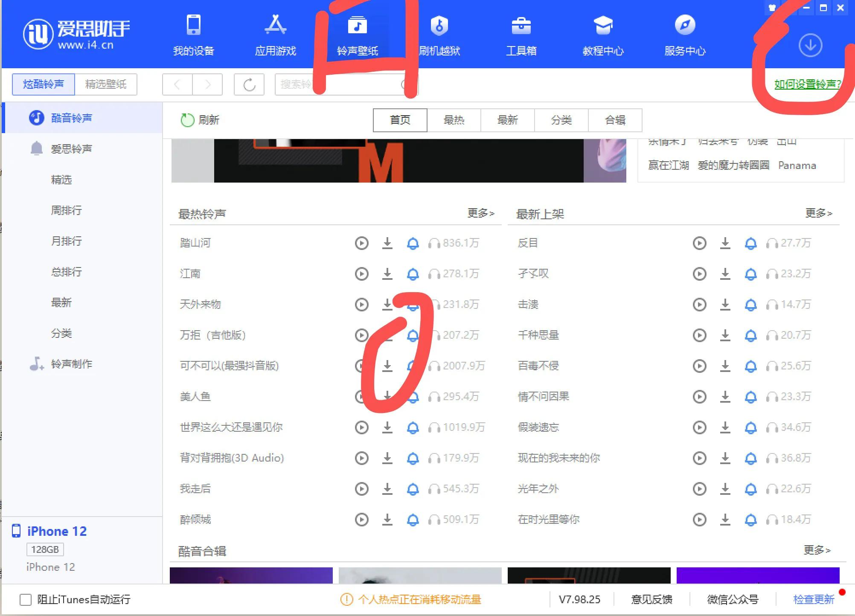
Task: Open 周排行 weekly ranking in sidebar
Action: (x=66, y=210)
